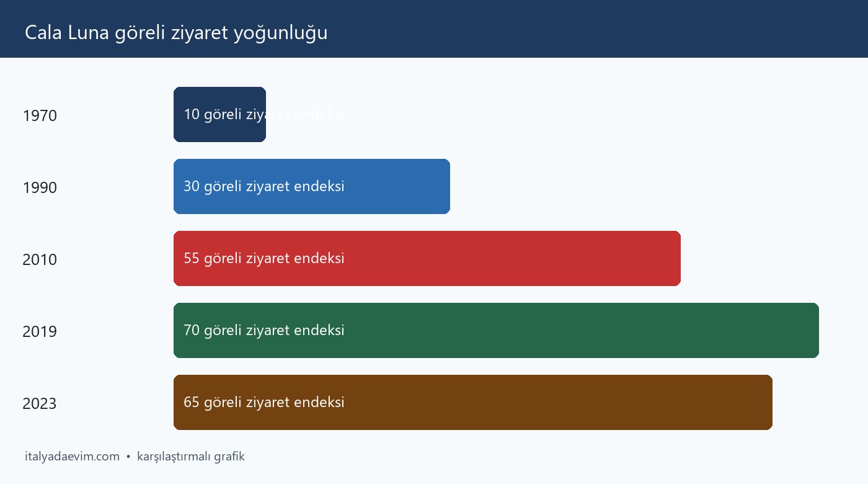Click the '55 göreli ziyaret endeksi' label
868x484 pixels.
264,258
